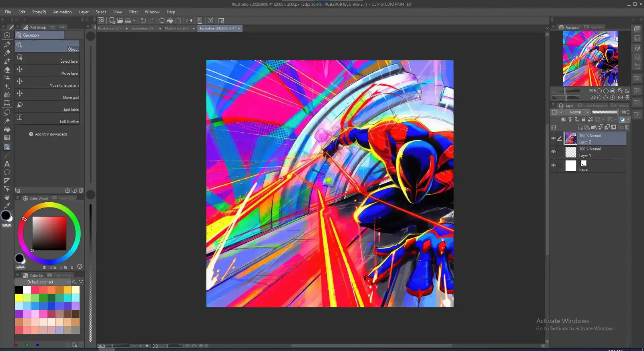644x351 pixels.
Task: Open the Layer panel hamburger menu
Action: point(553,106)
